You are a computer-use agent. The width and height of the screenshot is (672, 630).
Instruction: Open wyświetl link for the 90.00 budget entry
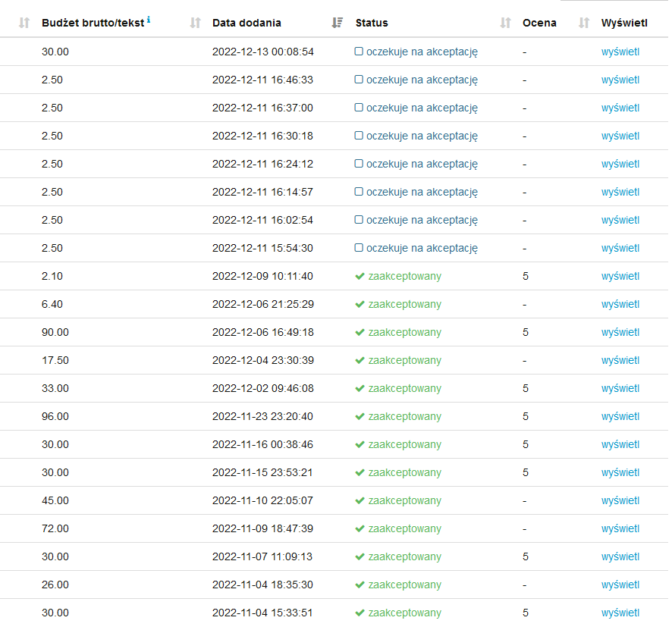click(x=620, y=332)
